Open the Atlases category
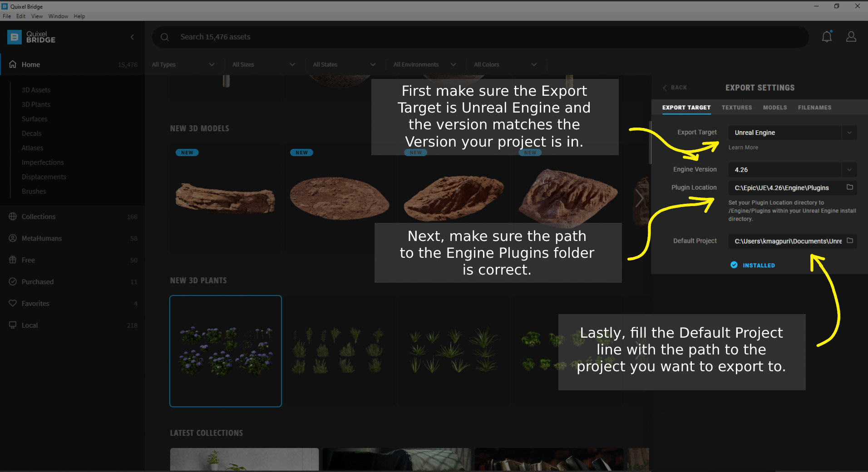Viewport: 868px width, 472px height. 32,148
